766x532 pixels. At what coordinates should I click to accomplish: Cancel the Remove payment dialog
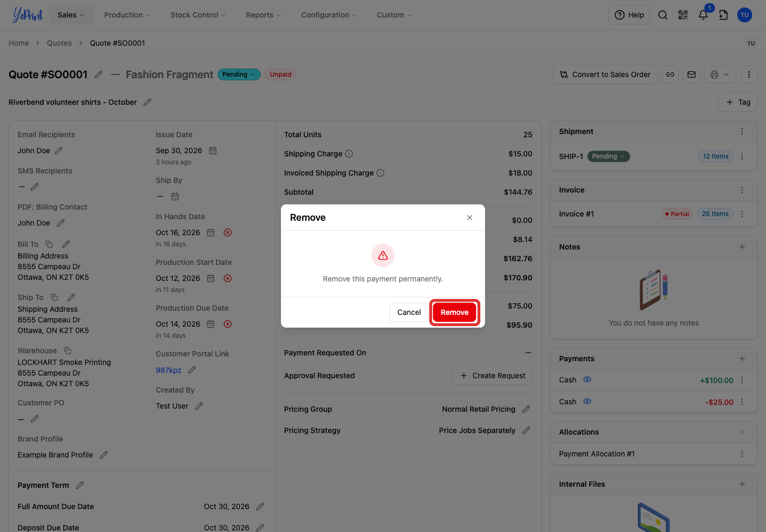[x=409, y=312]
